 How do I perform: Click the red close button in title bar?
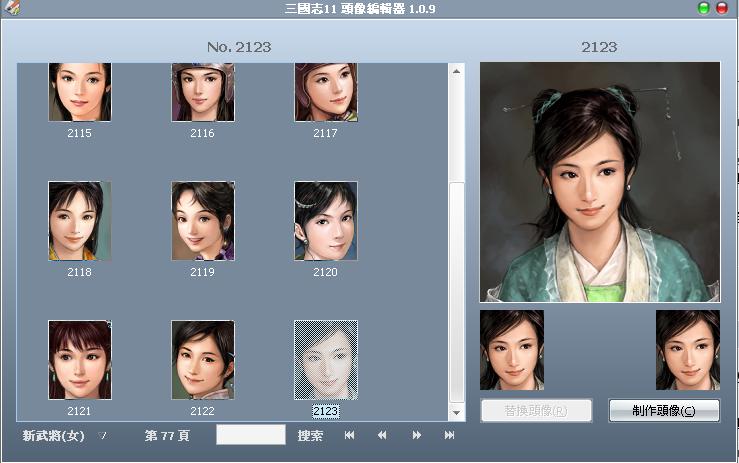722,8
